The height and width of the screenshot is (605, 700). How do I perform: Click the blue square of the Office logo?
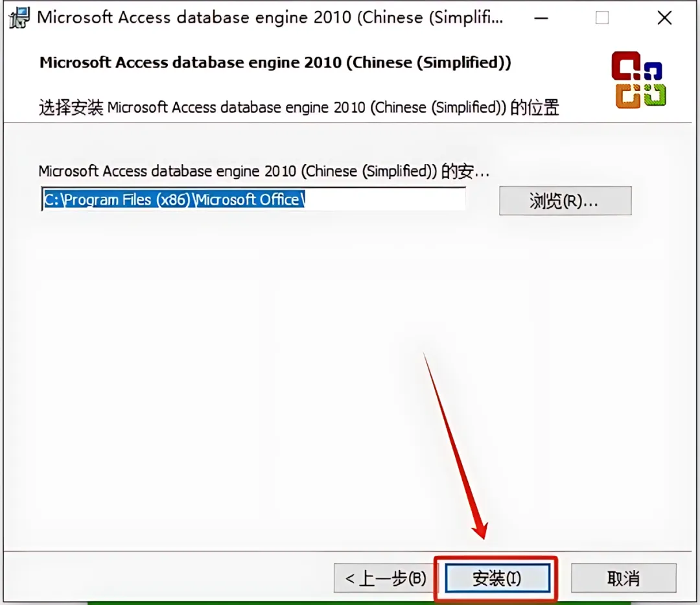pos(653,71)
